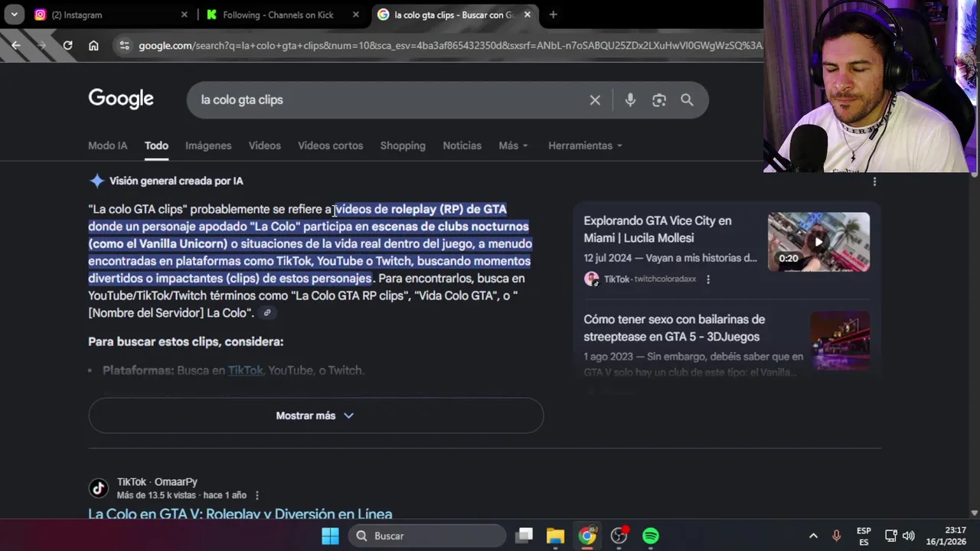Viewport: 980px width, 551px height.
Task: Switch to Modo IA tab
Action: pos(108,145)
